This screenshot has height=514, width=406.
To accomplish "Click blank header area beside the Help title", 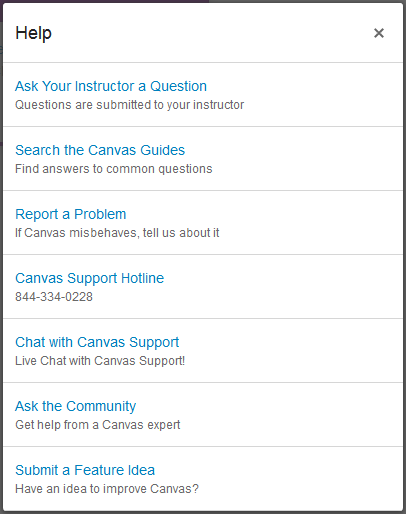I will [210, 33].
